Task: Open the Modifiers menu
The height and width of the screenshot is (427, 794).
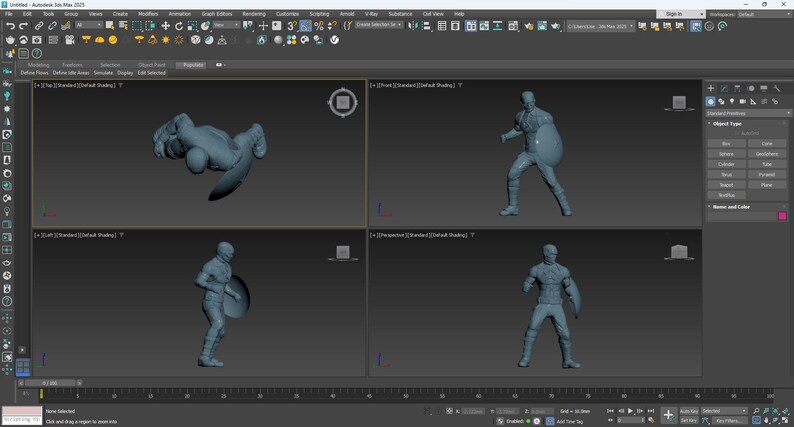Action: (148, 14)
